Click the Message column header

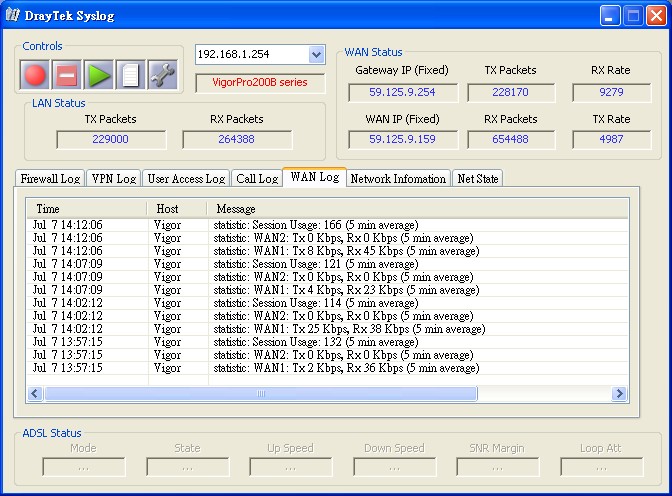[x=418, y=209]
